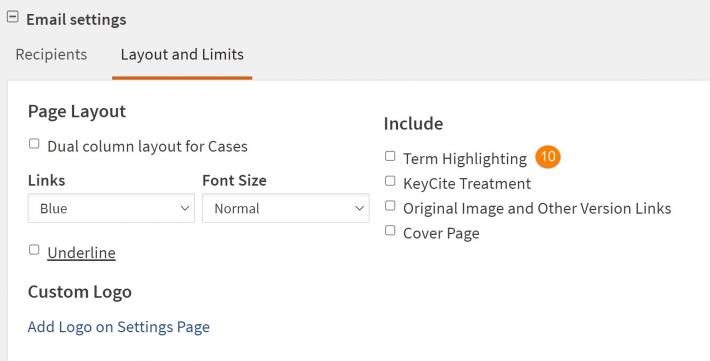Click the Links dropdown chevron arrow
The height and width of the screenshot is (361, 710).
(184, 208)
